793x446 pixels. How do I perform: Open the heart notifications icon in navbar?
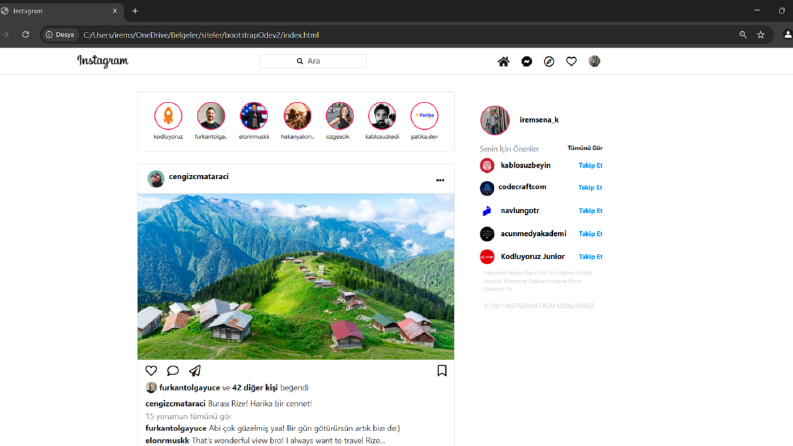click(x=571, y=62)
